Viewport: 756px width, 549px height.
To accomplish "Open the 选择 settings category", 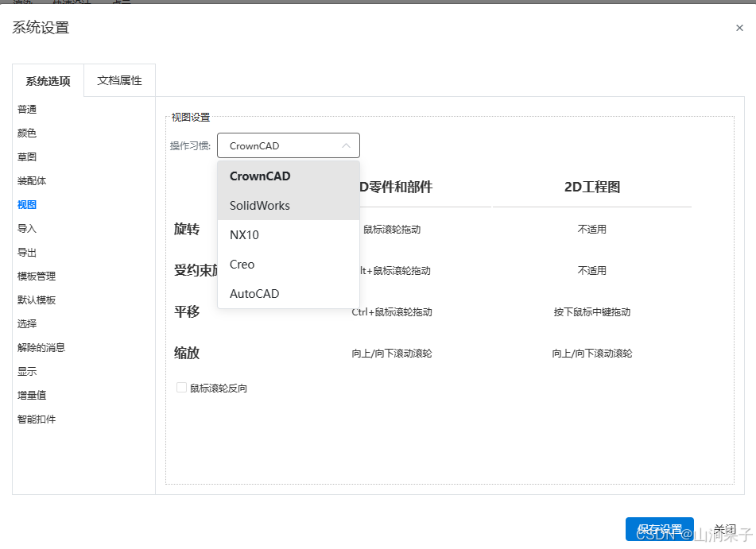I will 27,324.
